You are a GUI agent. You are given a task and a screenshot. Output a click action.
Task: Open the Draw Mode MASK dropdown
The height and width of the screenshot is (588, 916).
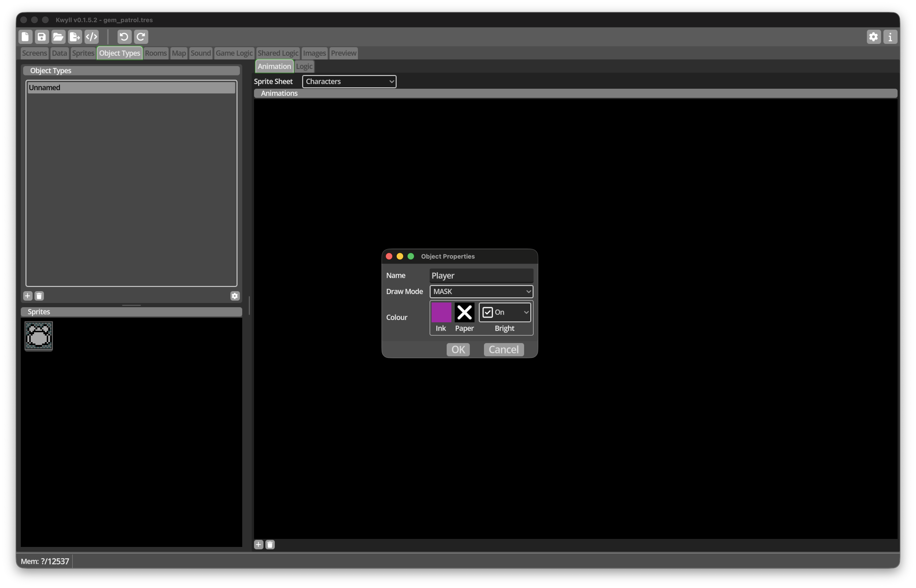pos(481,291)
